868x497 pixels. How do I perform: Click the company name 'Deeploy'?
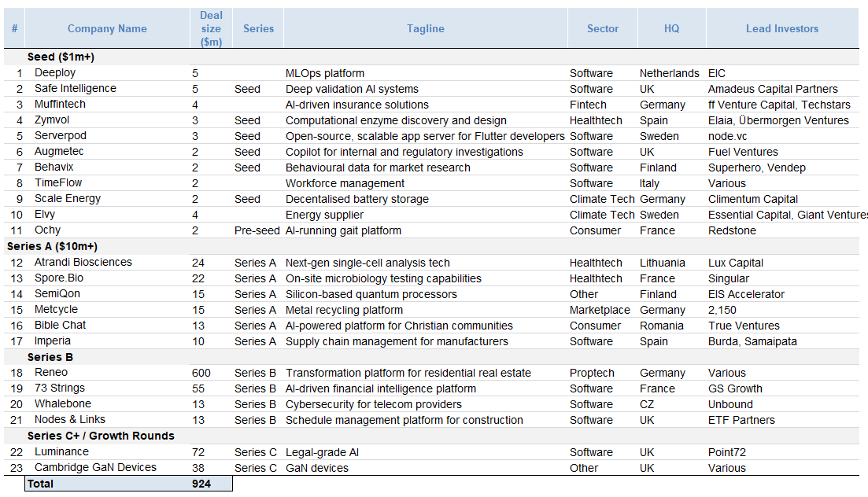[55, 72]
